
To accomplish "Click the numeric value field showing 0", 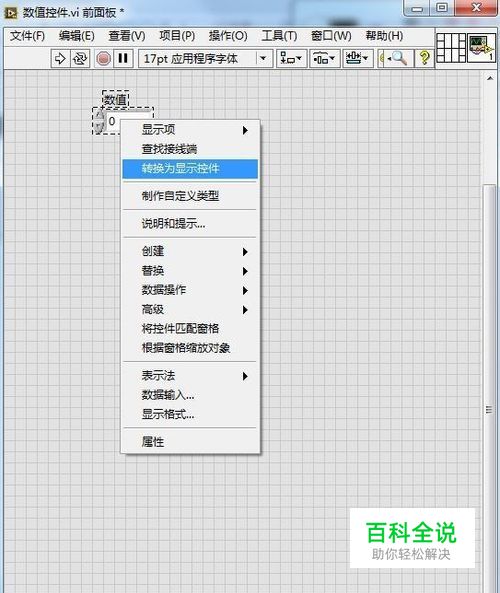I will (113, 121).
